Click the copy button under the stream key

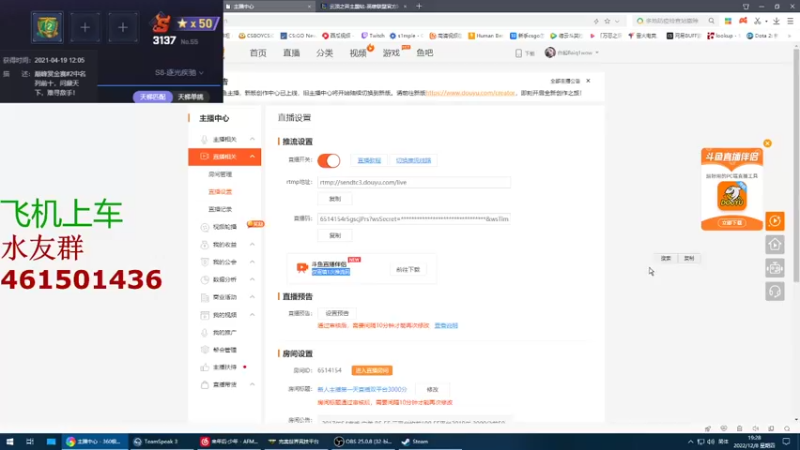(x=335, y=236)
